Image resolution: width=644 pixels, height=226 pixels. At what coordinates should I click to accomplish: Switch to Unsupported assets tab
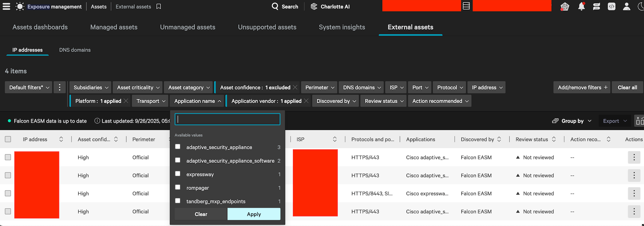coord(267,27)
